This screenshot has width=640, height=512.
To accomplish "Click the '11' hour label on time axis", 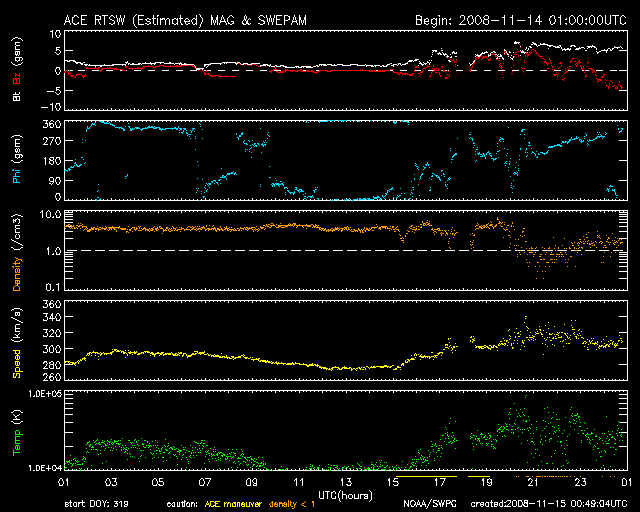I will (x=299, y=483).
